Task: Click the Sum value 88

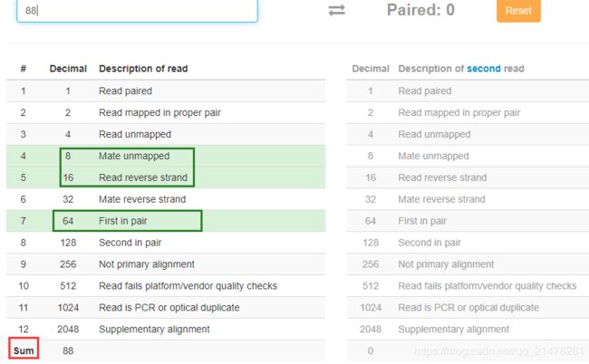Action: [68, 350]
